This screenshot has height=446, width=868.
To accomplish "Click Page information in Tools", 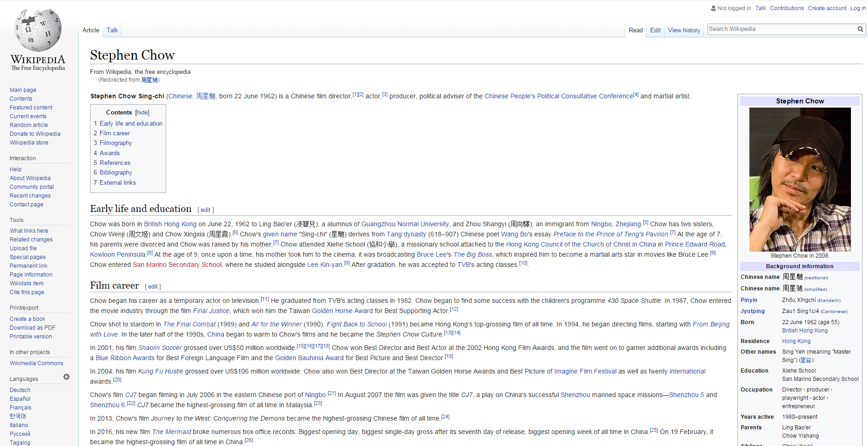I will pyautogui.click(x=31, y=275).
